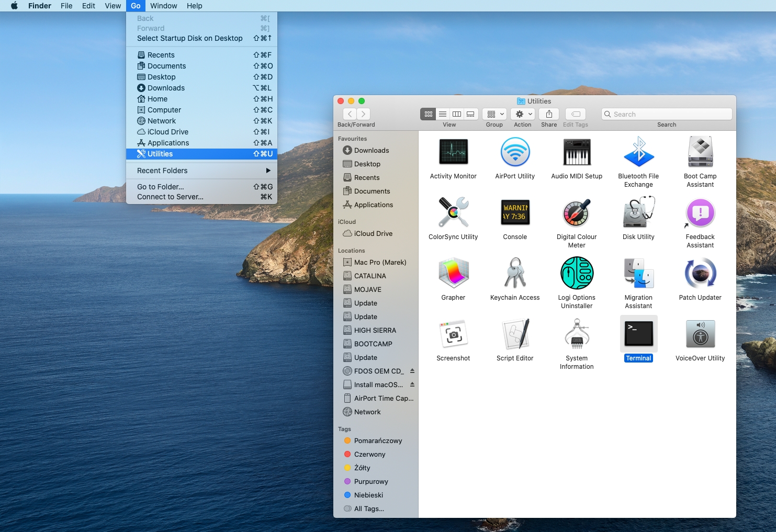
Task: Open the Window menu in menu bar
Action: point(164,6)
